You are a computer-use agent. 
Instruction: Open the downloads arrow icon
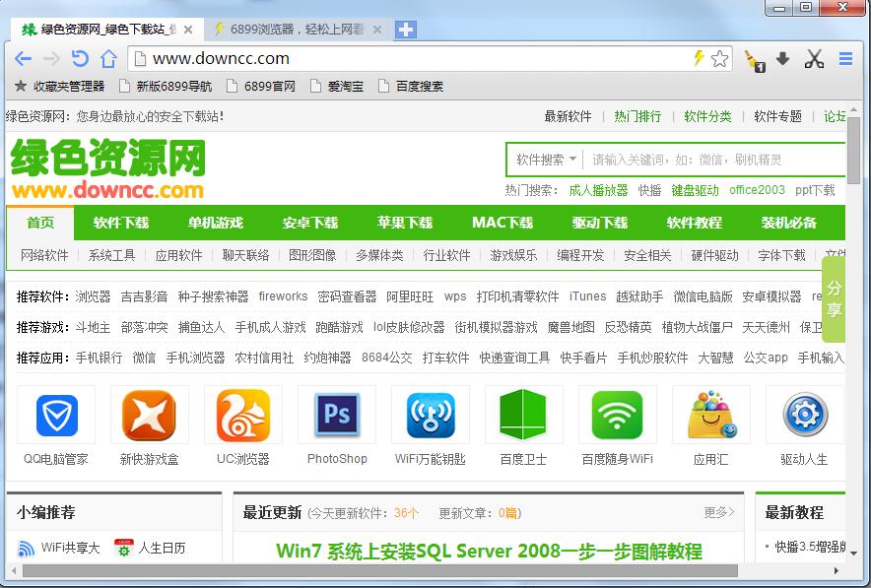(782, 58)
